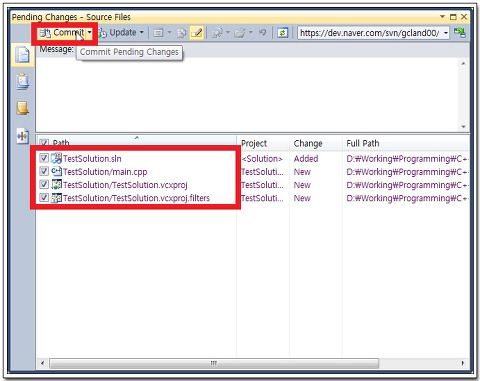The width and height of the screenshot is (480, 381).
Task: Click the project icon of TestSolution.vcxproj
Action: pyautogui.click(x=56, y=184)
